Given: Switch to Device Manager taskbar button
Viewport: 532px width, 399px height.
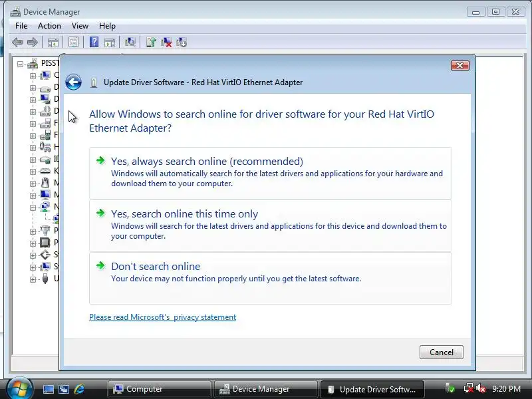Looking at the screenshot, I should coord(265,389).
